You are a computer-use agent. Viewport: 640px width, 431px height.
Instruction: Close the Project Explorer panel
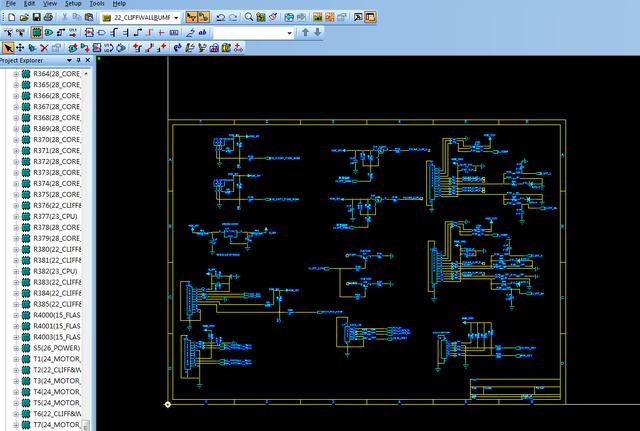click(87, 60)
